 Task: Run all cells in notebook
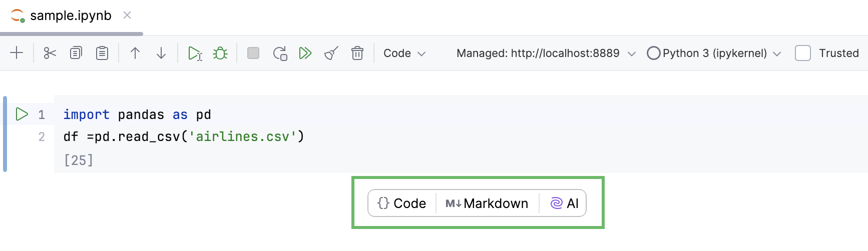coord(305,53)
